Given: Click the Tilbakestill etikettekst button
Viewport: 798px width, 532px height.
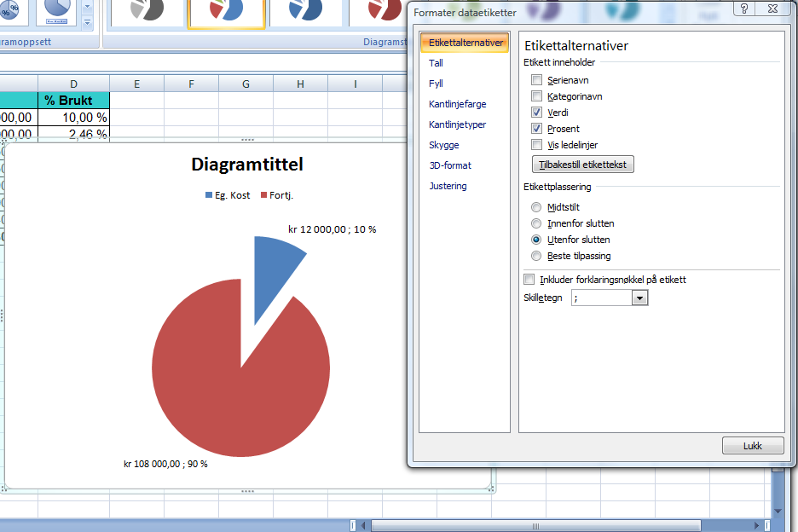Looking at the screenshot, I should [x=582, y=165].
